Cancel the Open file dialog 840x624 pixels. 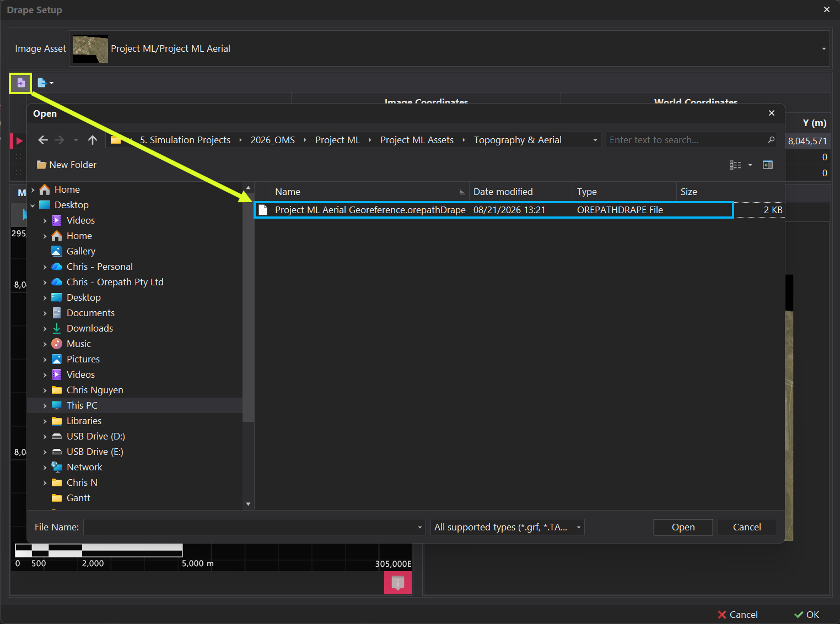(747, 527)
